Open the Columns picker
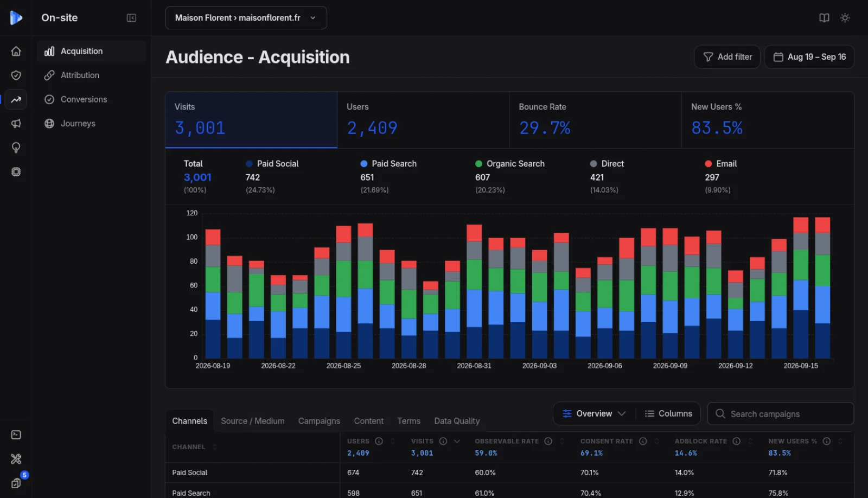The width and height of the screenshot is (868, 498). 668,413
